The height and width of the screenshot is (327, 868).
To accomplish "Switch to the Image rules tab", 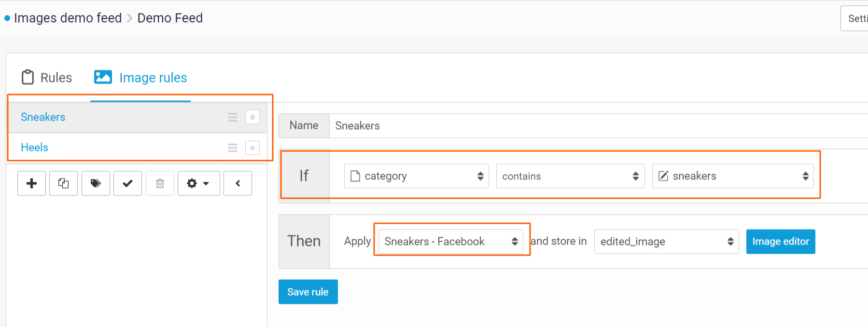I will (x=140, y=78).
